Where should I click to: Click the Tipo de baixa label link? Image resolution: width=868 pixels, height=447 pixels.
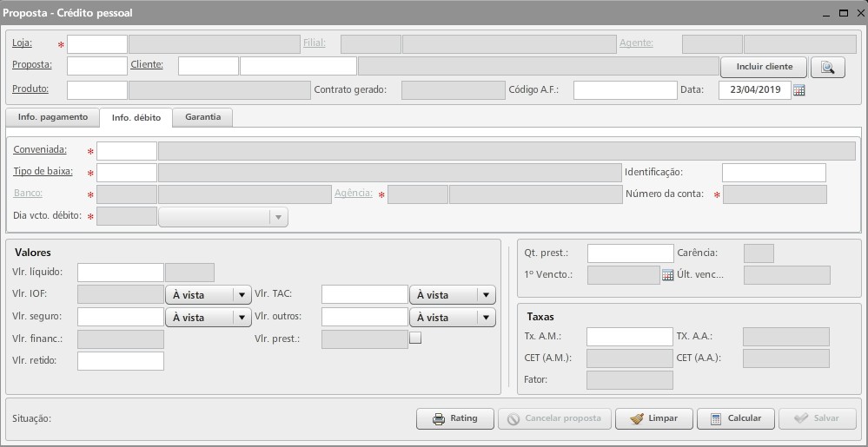(43, 171)
